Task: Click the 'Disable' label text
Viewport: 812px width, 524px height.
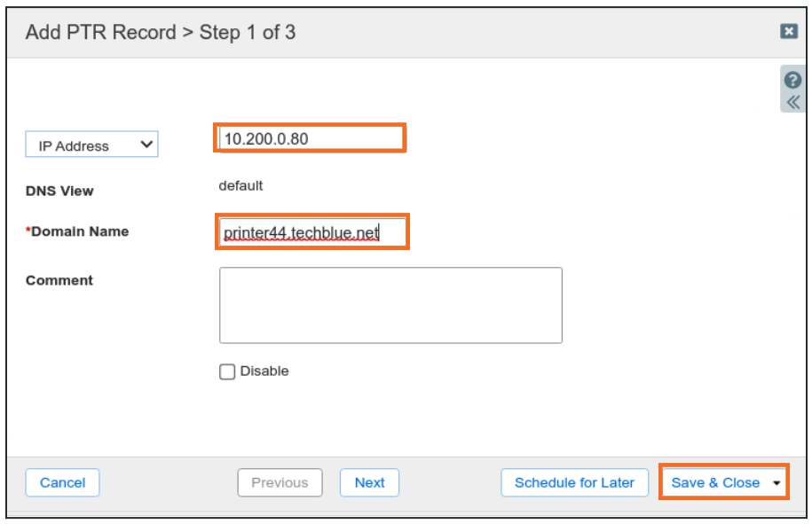Action: click(264, 371)
